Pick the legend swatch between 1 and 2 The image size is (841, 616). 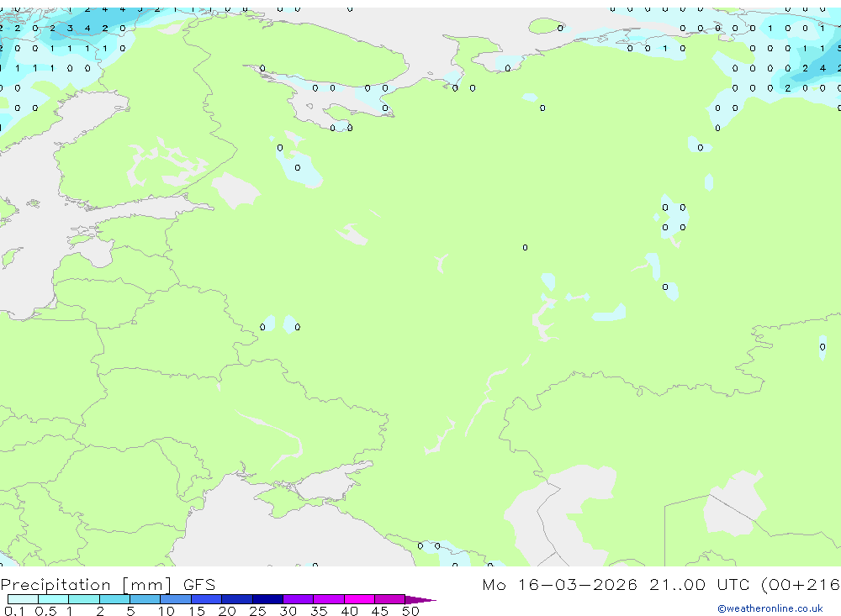(x=84, y=599)
